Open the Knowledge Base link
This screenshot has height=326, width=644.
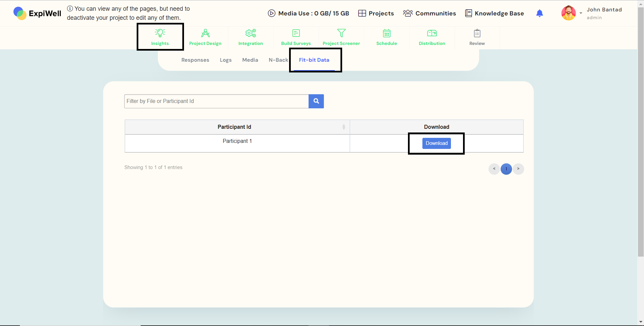coord(494,13)
